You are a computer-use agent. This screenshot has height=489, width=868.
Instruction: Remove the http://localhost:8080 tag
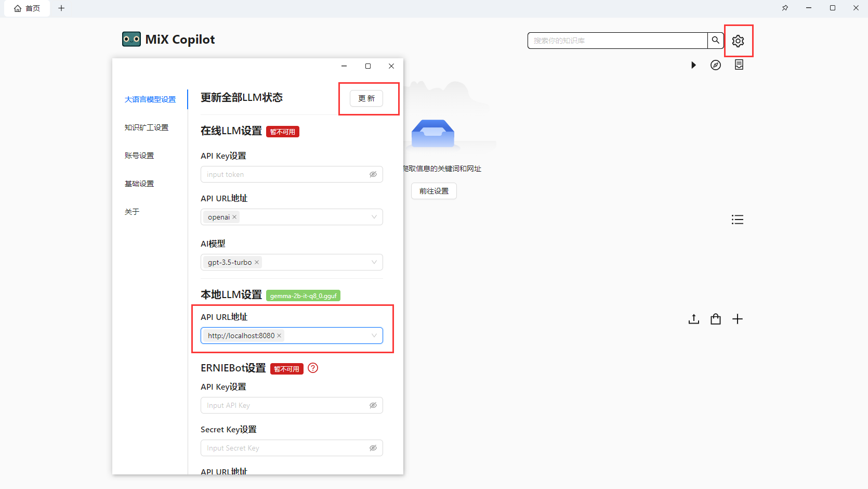pyautogui.click(x=279, y=336)
